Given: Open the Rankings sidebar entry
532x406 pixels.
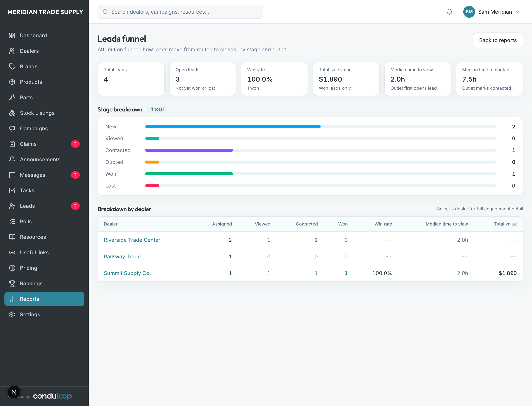Looking at the screenshot, I should point(44,283).
